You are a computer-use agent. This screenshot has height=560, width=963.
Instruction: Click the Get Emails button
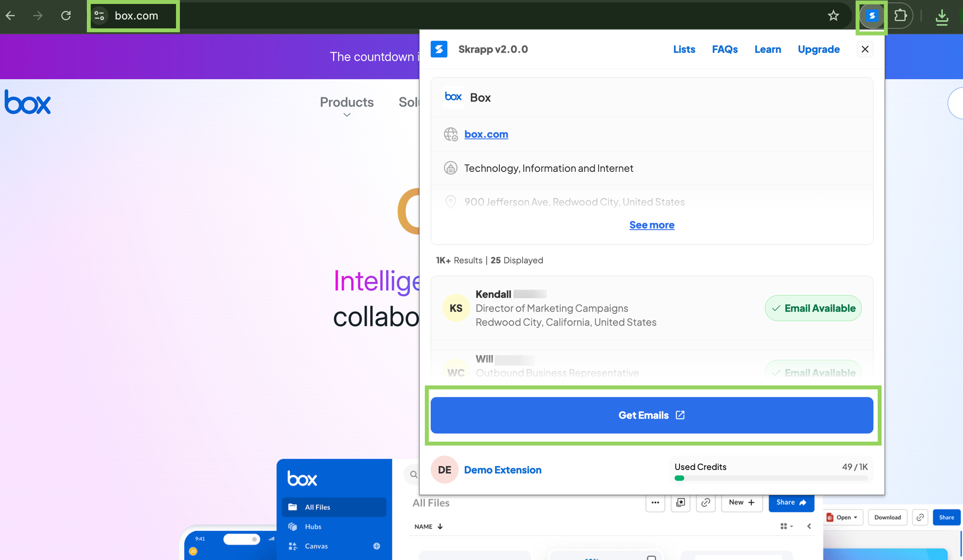click(x=652, y=415)
